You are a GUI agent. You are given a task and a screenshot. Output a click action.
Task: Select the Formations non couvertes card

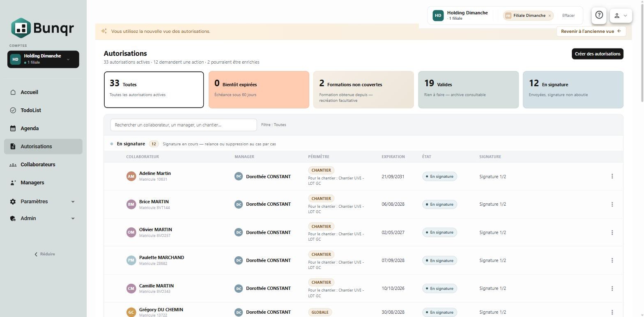[x=363, y=90]
